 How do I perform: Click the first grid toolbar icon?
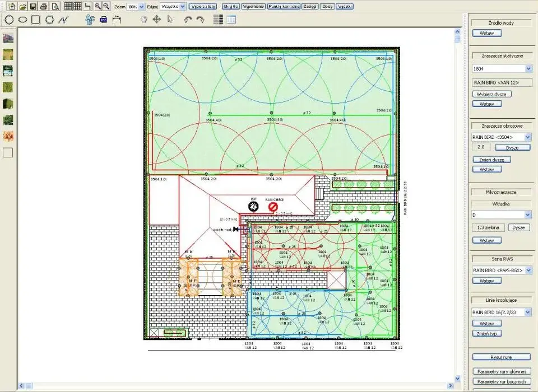(x=68, y=6)
